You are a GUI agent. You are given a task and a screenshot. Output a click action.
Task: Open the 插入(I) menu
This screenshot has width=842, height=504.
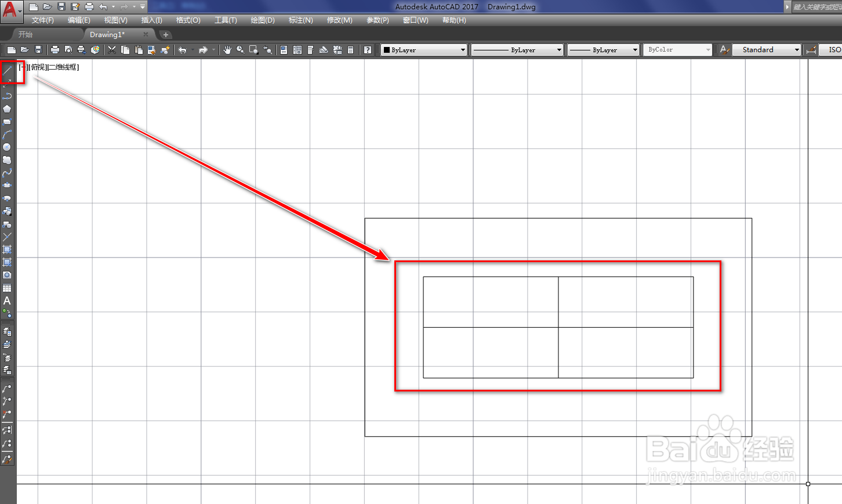point(151,20)
